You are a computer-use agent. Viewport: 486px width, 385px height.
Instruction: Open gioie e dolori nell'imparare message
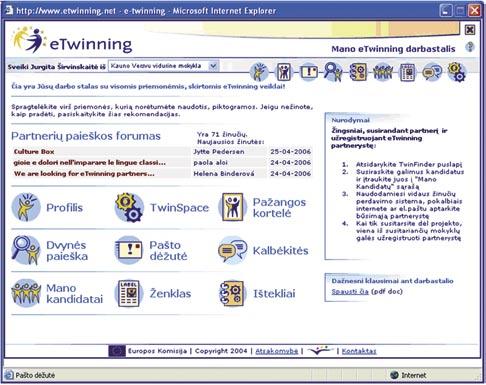(x=90, y=163)
